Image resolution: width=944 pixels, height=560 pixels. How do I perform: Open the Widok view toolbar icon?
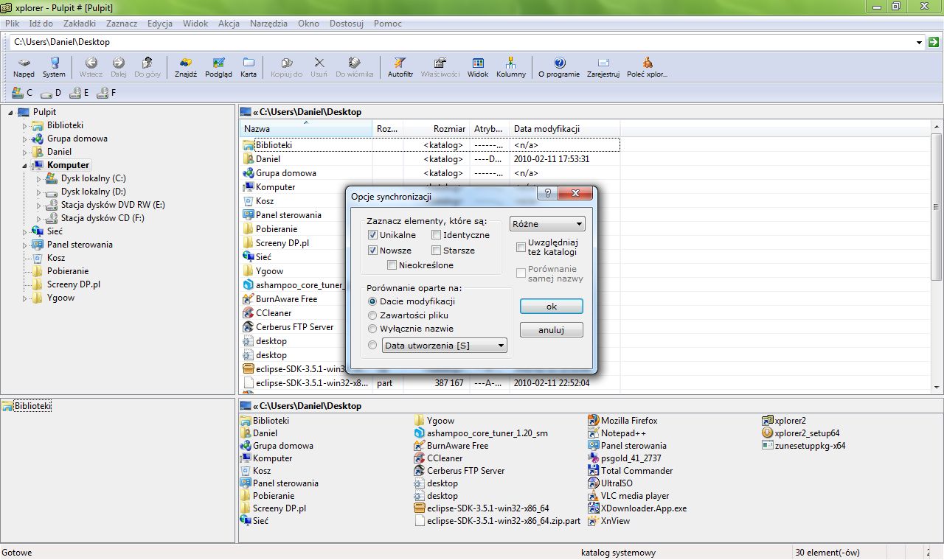pos(478,67)
